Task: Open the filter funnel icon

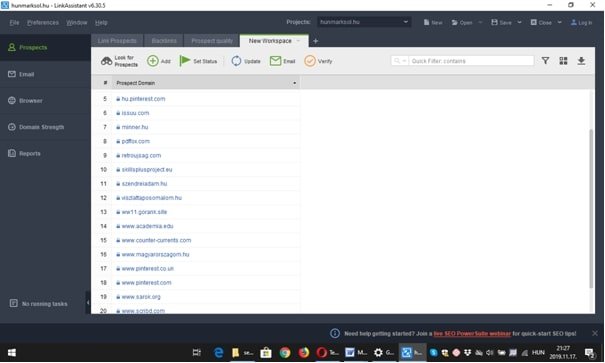Action: click(x=545, y=61)
